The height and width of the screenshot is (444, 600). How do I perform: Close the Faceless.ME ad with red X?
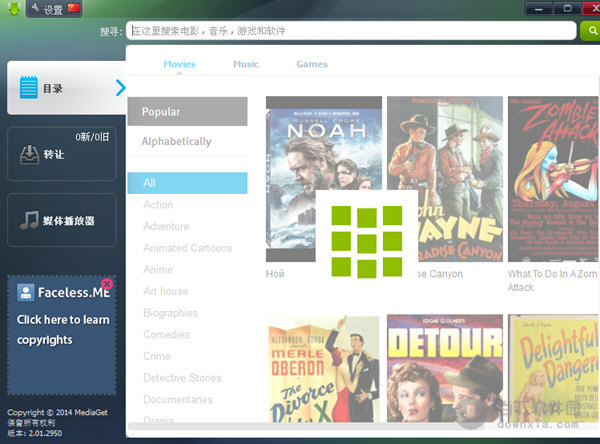pyautogui.click(x=107, y=284)
